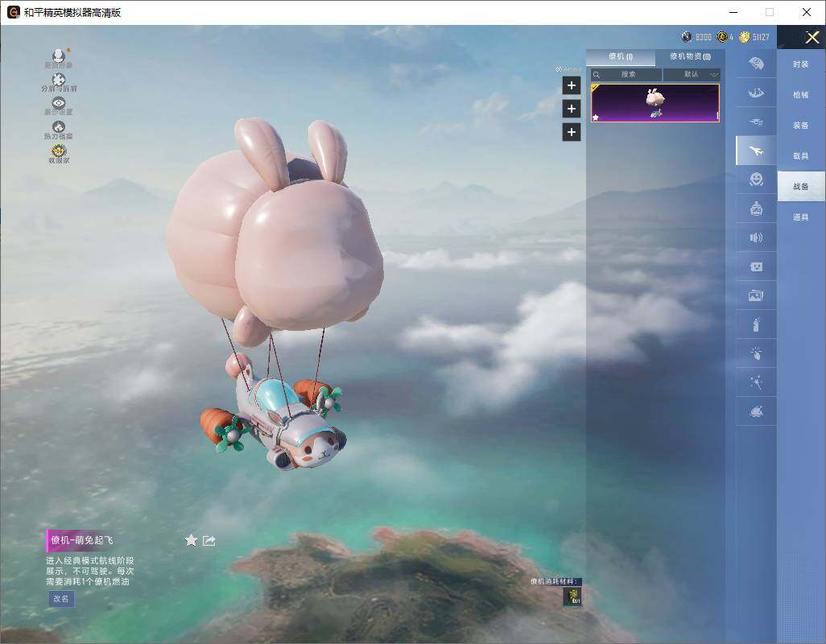Image resolution: width=826 pixels, height=644 pixels.
Task: Close the inventory with the X button
Action: (x=812, y=37)
